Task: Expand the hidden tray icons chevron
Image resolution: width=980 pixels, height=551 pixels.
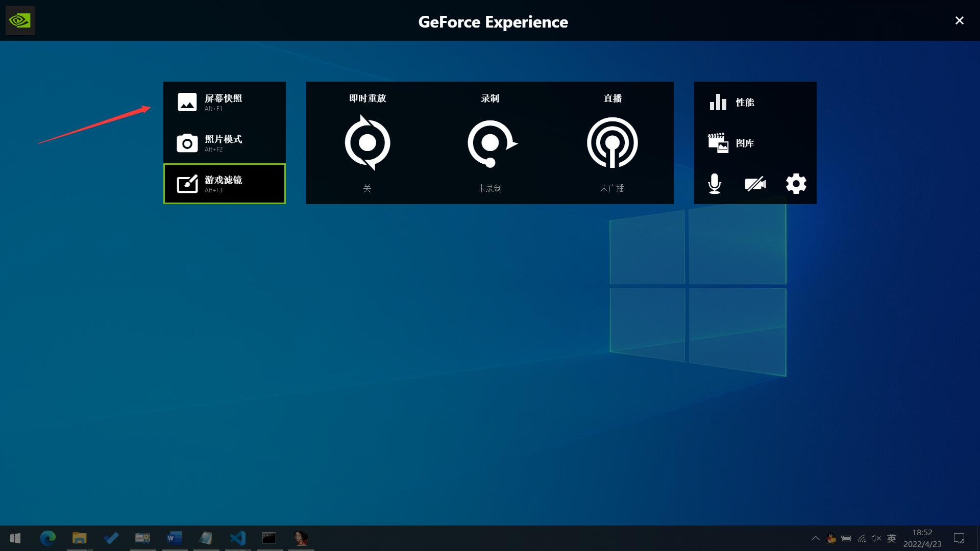Action: pos(816,538)
